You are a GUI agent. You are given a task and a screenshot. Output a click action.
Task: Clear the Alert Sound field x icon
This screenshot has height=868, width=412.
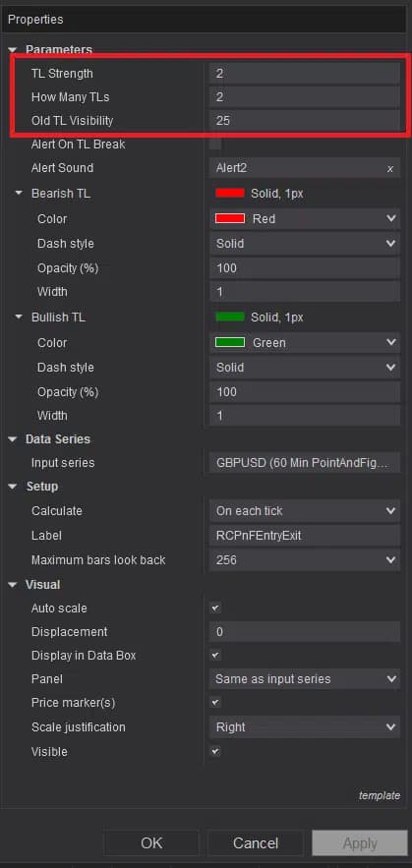pos(390,169)
